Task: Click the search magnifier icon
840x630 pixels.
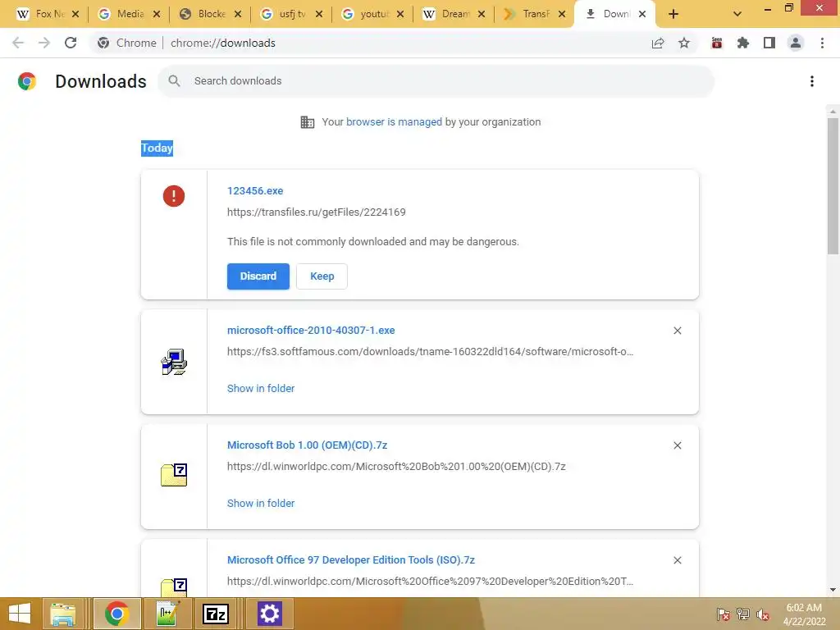Action: point(174,81)
